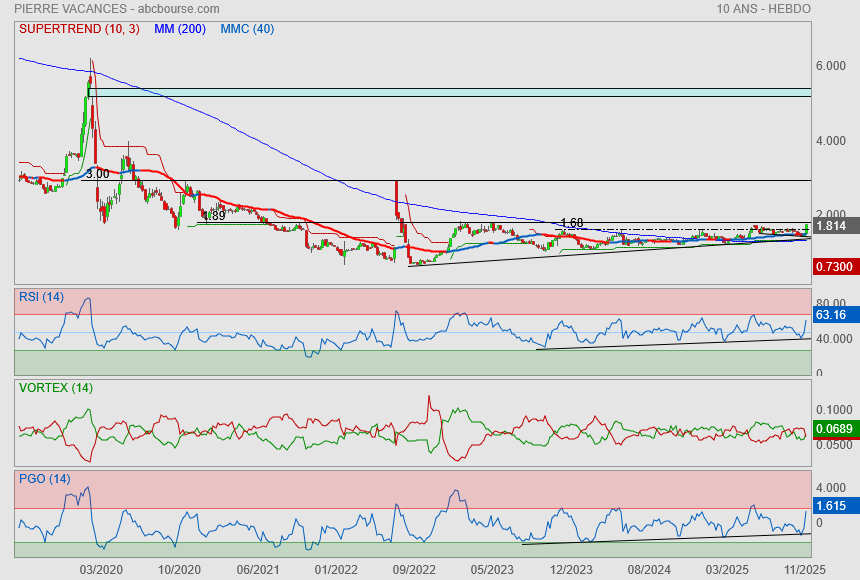The width and height of the screenshot is (860, 580).
Task: Click the 11/2025 date on time axis
Action: coord(803,569)
